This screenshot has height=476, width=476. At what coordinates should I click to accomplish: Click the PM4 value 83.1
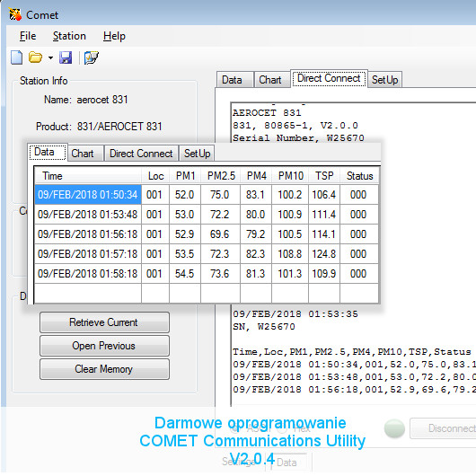tap(256, 195)
